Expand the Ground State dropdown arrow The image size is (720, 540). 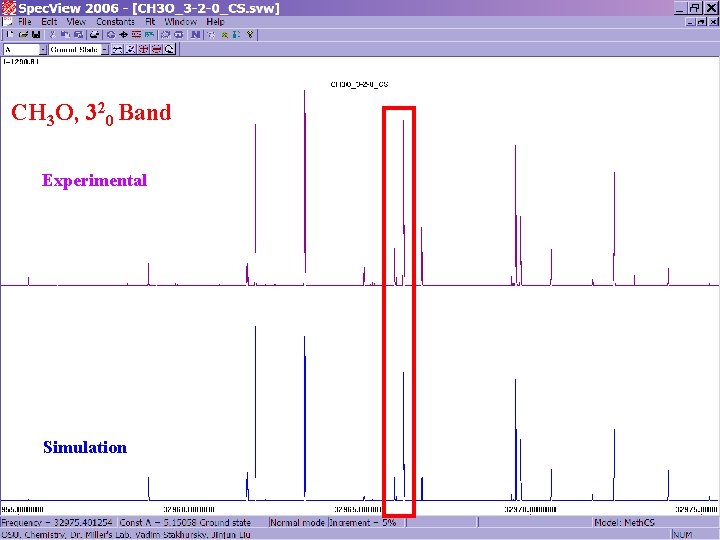point(105,50)
